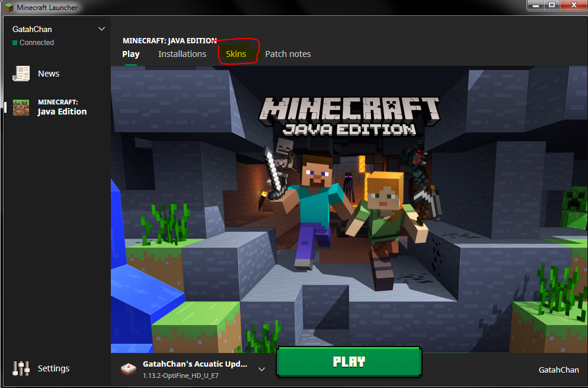Screen dimensions: 588x388
Task: Maximize the Minecraft Launcher window
Action: 552,5
